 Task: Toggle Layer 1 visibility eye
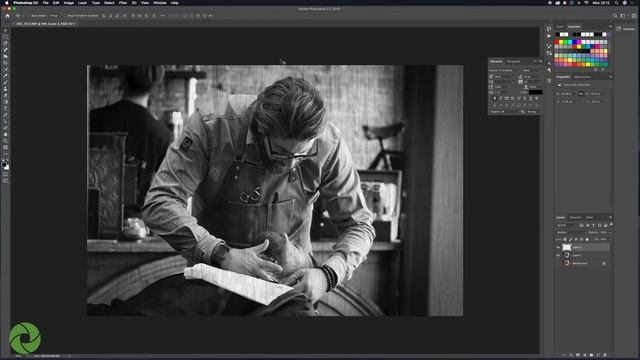(558, 256)
